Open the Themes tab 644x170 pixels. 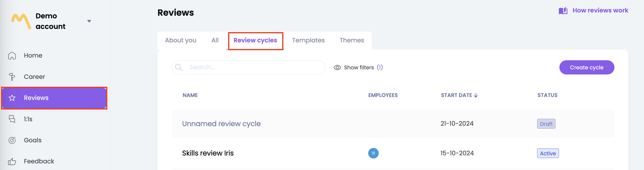pyautogui.click(x=352, y=40)
